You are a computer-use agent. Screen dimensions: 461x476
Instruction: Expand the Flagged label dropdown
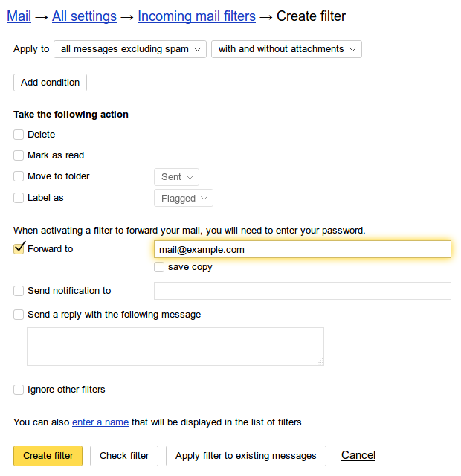(184, 199)
